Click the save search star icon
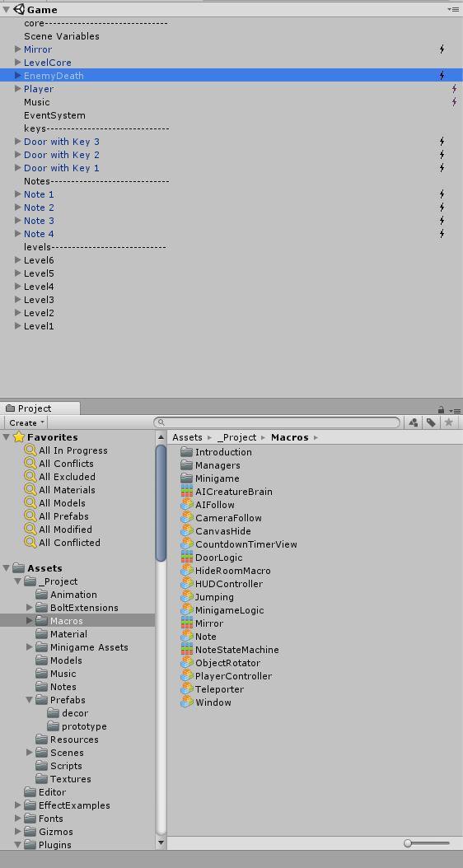Screen dimensions: 463x868 [x=449, y=423]
